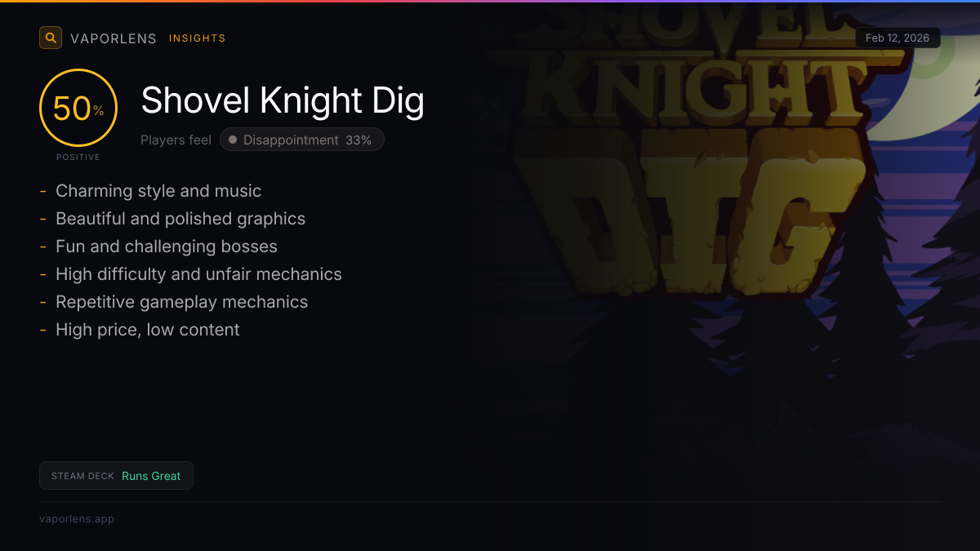Select 'High price, low content' insight
The image size is (980, 551).
(148, 330)
